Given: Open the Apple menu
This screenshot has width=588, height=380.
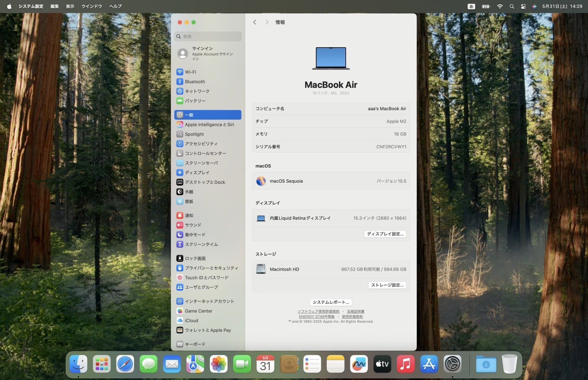Looking at the screenshot, I should [9, 6].
